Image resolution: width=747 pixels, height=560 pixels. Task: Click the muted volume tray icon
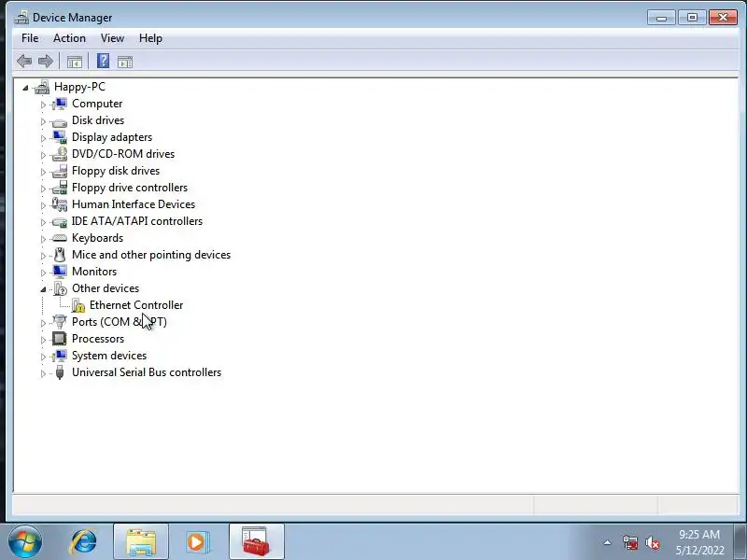point(652,542)
